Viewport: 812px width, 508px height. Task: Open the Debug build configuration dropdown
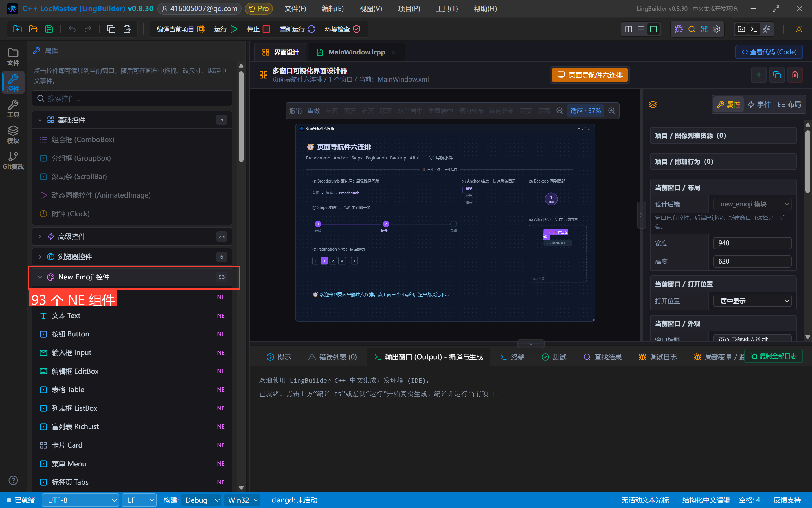click(201, 500)
